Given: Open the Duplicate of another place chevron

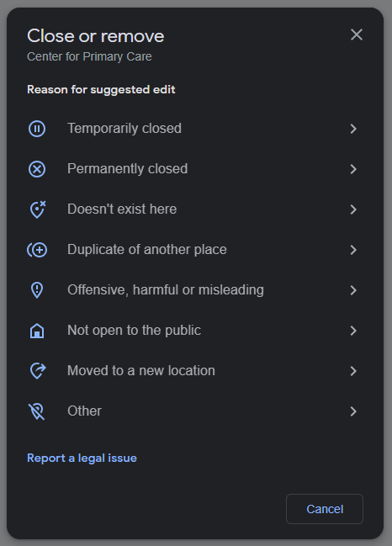Looking at the screenshot, I should click(353, 250).
